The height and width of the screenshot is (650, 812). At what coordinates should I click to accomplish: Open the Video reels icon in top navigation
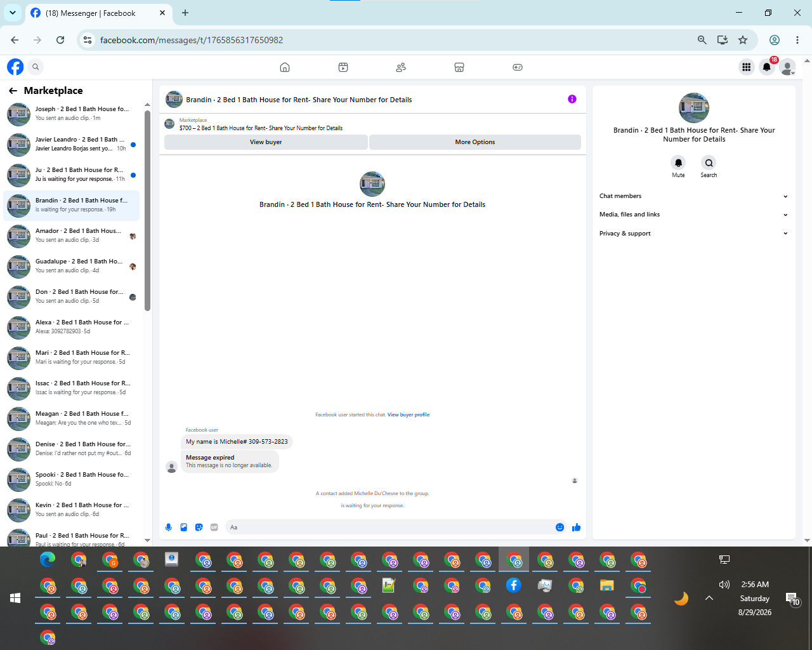(x=343, y=67)
